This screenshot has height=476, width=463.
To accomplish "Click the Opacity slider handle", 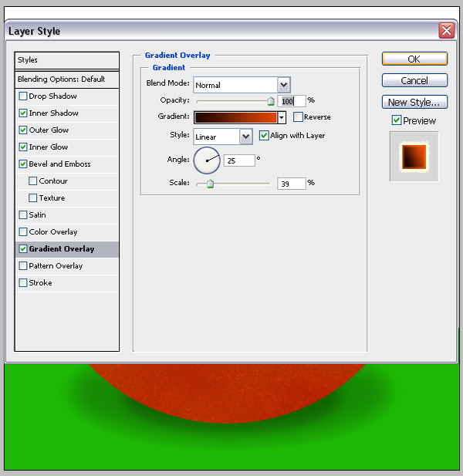I will tap(271, 101).
